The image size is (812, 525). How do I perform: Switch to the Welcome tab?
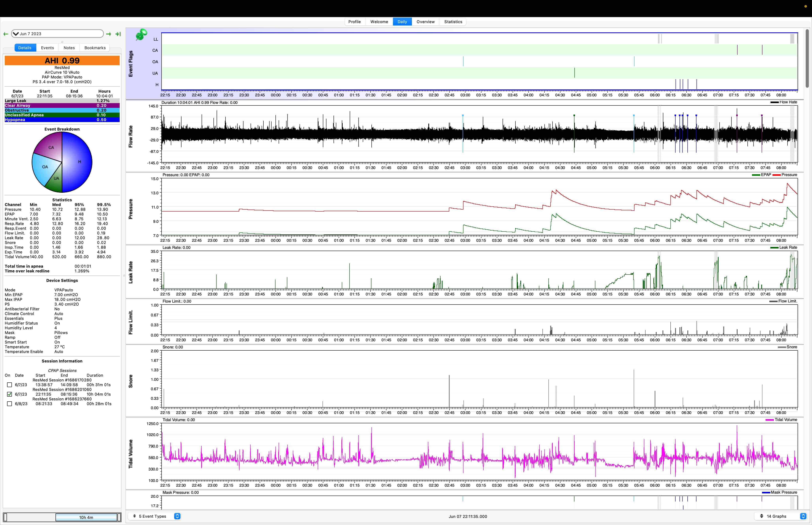(379, 22)
